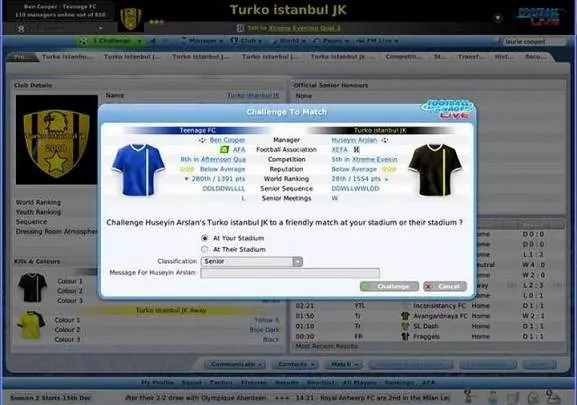Open the Player menu
The width and height of the screenshot is (577, 405).
tap(330, 41)
